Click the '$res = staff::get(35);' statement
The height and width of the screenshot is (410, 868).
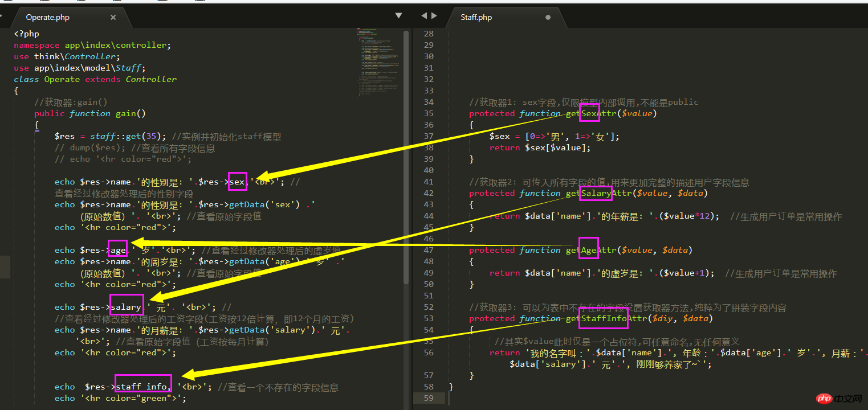coord(110,136)
